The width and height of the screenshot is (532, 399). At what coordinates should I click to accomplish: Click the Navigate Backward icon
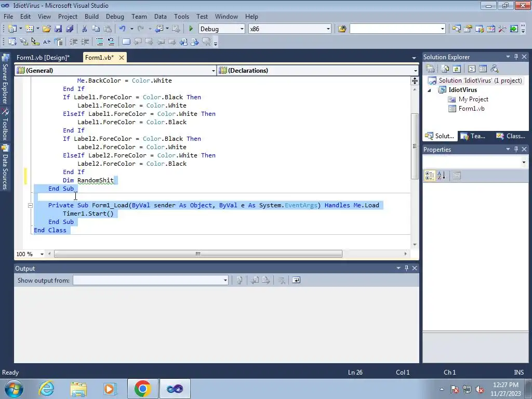click(x=159, y=29)
